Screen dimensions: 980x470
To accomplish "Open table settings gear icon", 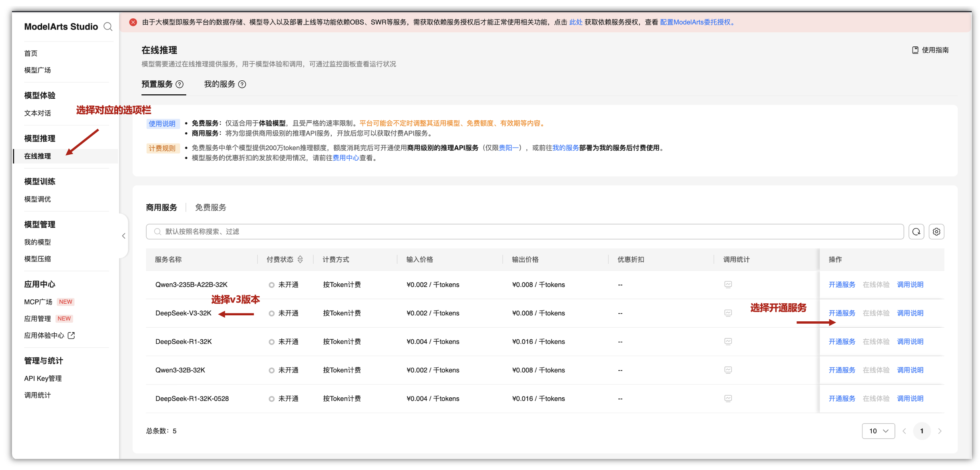I will [x=936, y=232].
